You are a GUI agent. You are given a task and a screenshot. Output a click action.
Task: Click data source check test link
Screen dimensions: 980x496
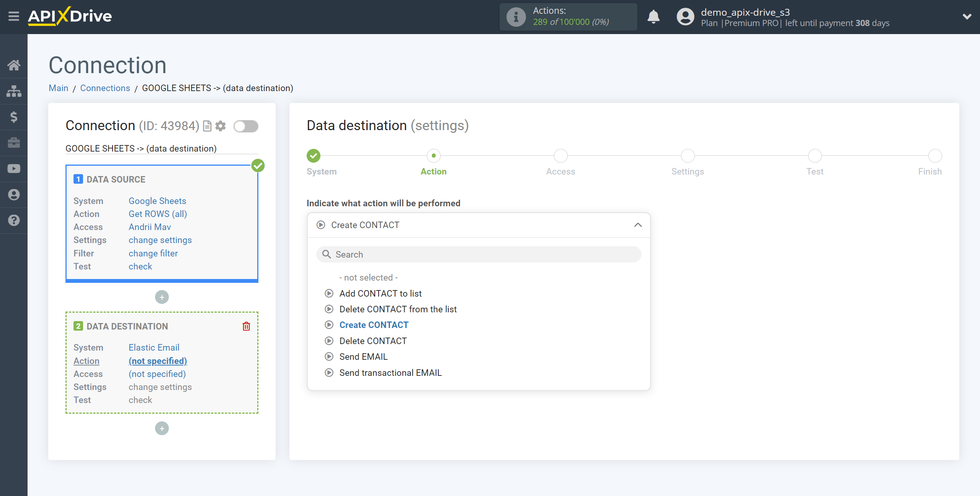tap(140, 266)
